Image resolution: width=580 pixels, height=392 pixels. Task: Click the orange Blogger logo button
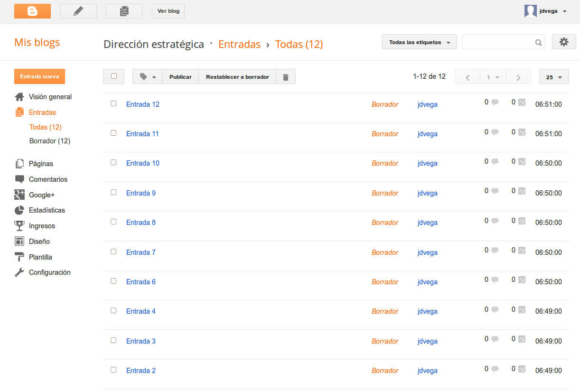32,11
